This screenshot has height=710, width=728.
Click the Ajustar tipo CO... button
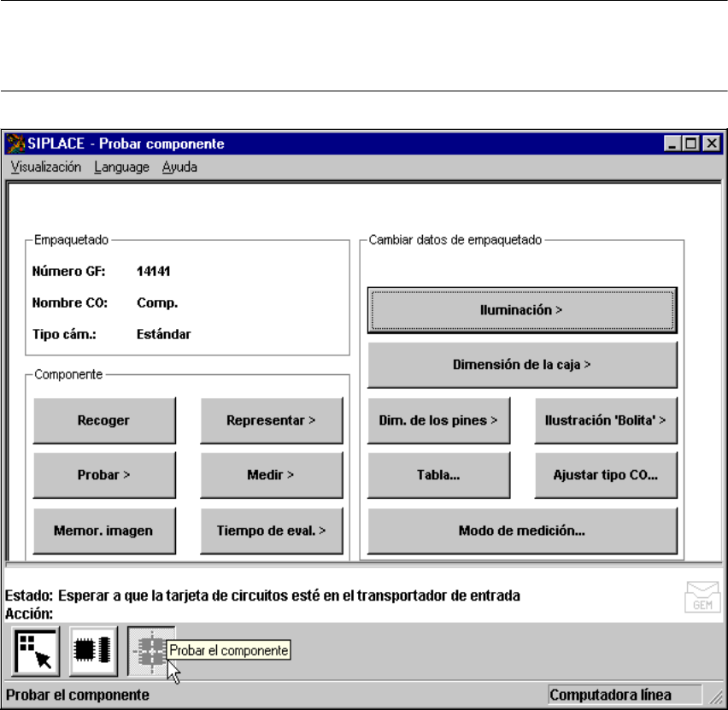pos(605,475)
